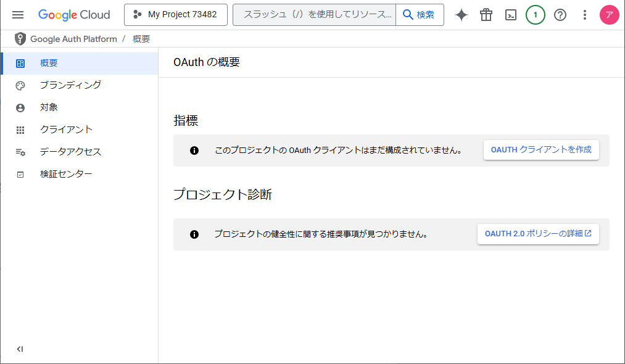Image resolution: width=625 pixels, height=364 pixels.
Task: Click the Google Cloud logo
Action: [x=74, y=15]
